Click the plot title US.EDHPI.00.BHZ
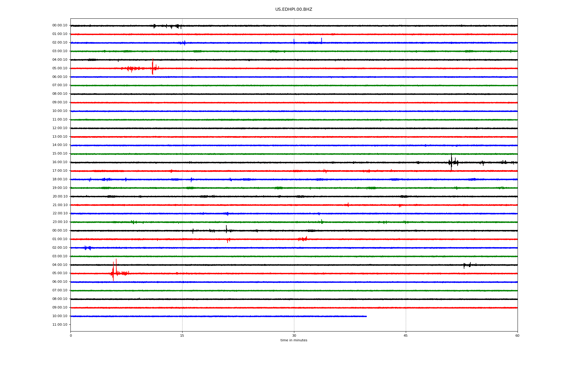Viewport: 588px width, 368px height. [x=293, y=10]
